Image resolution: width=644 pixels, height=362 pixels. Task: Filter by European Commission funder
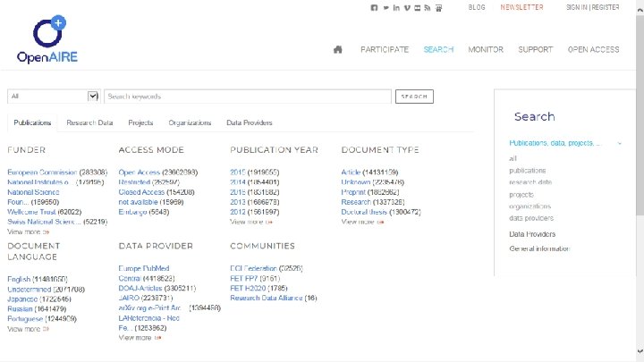(x=42, y=172)
